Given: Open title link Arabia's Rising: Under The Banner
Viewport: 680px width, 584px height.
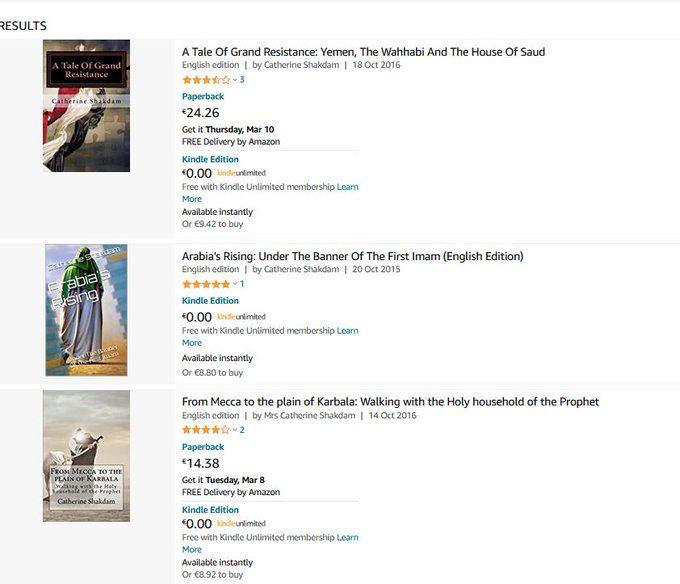Looking at the screenshot, I should coord(352,256).
